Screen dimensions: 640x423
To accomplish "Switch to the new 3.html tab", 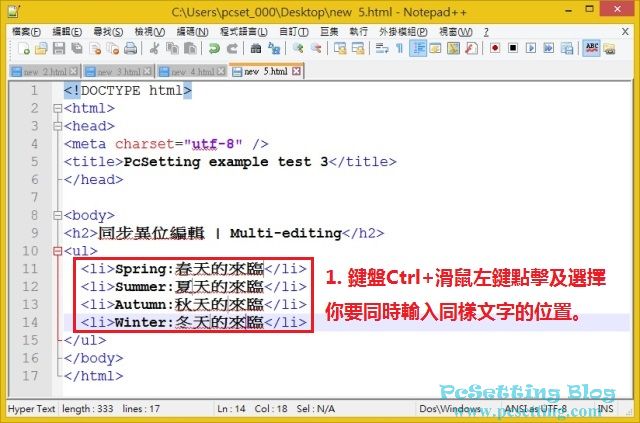I will (x=112, y=71).
